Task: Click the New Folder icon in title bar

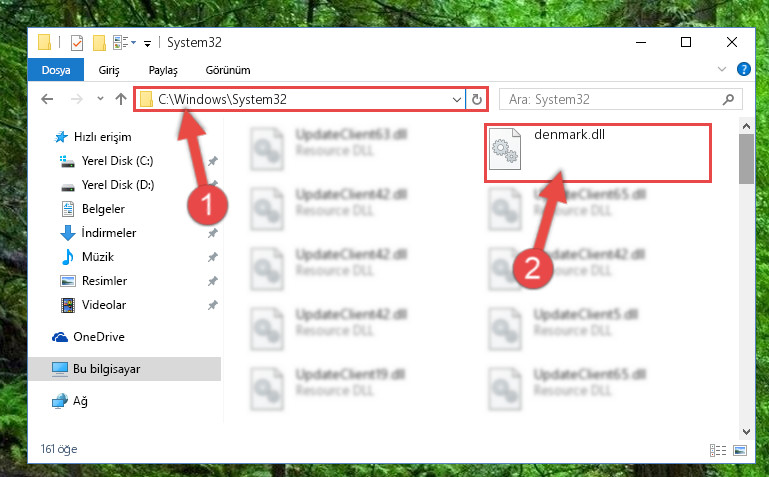Action: coord(100,43)
